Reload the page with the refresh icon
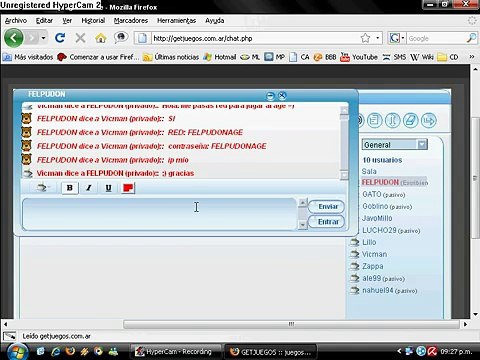 (x=60, y=38)
